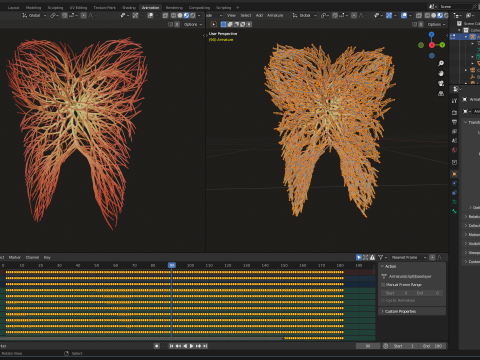
Task: Open Options dropdown in right viewport
Action: [x=436, y=24]
